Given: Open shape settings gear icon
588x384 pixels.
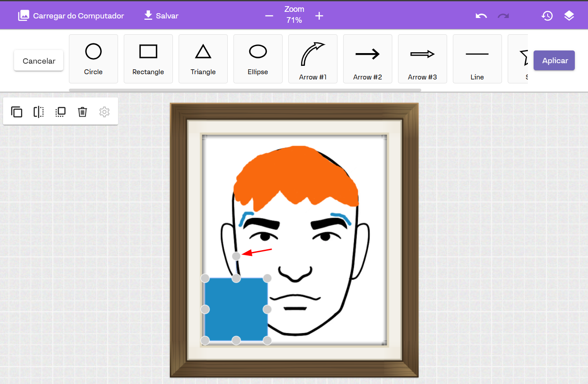Looking at the screenshot, I should (x=104, y=112).
